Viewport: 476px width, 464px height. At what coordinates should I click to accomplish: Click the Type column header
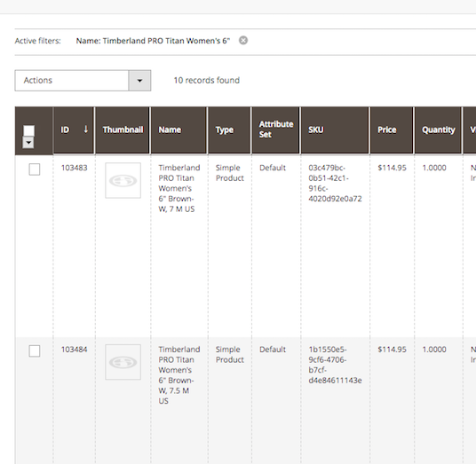pyautogui.click(x=229, y=130)
